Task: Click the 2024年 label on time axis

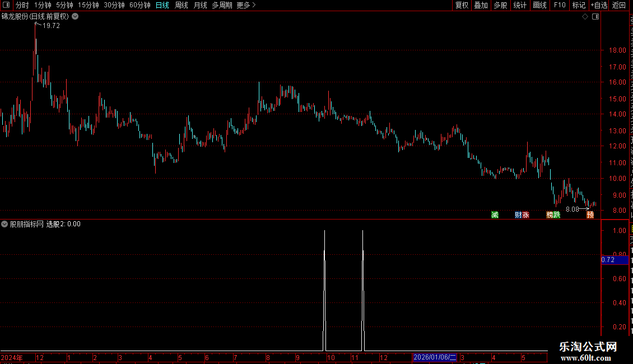Action: [x=12, y=357]
